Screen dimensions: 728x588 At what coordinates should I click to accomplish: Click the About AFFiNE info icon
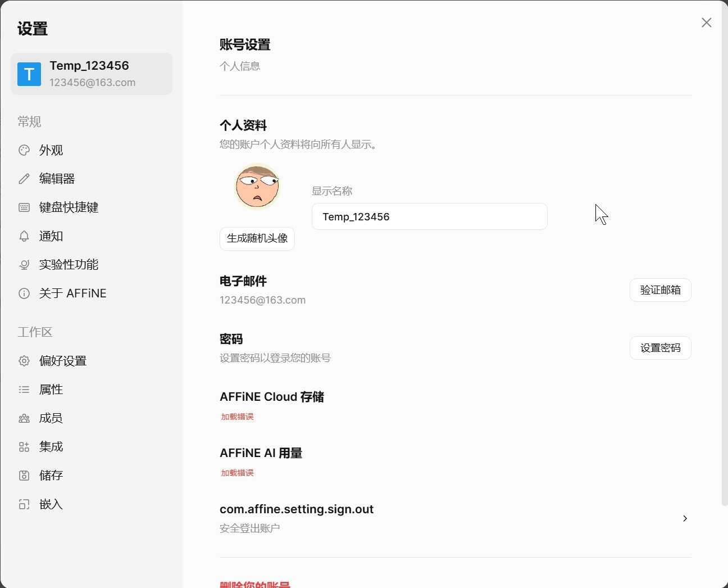coord(24,293)
